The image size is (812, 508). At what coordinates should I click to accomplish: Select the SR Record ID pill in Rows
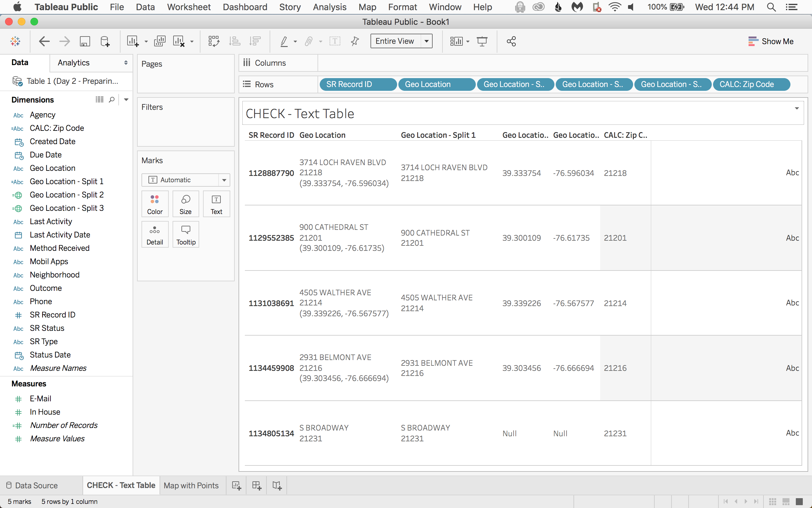pyautogui.click(x=358, y=84)
